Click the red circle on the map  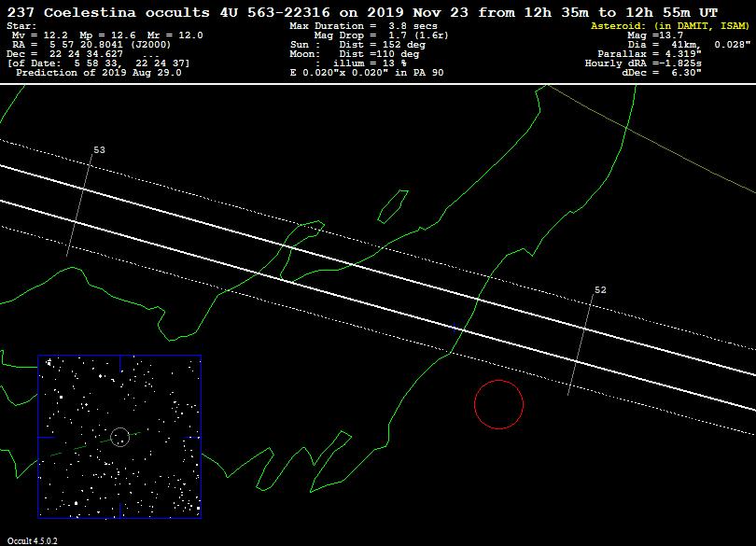click(x=499, y=404)
